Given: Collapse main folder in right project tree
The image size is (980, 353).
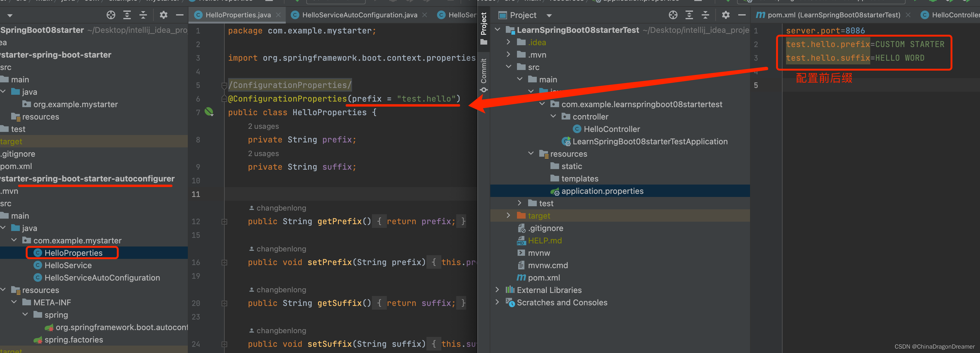Looking at the screenshot, I should coord(520,79).
